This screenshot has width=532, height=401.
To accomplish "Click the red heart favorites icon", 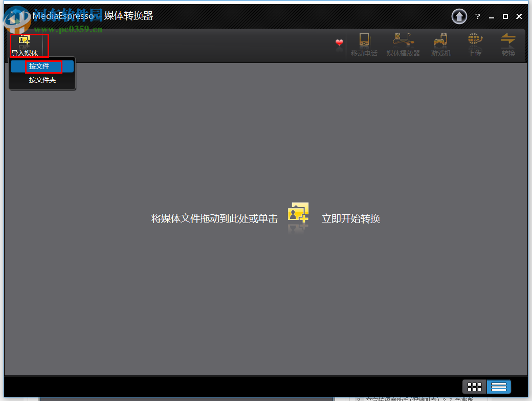I will pyautogui.click(x=339, y=44).
